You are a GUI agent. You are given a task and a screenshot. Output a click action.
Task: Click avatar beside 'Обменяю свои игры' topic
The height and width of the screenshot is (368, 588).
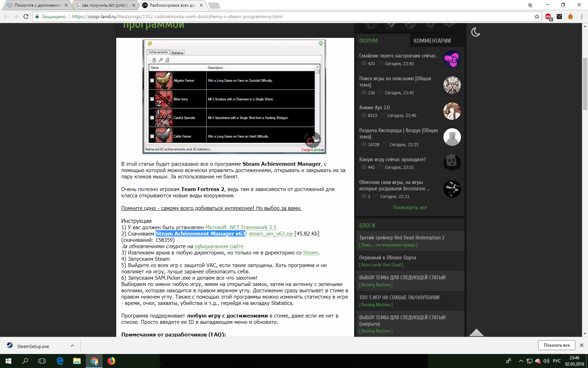452,189
